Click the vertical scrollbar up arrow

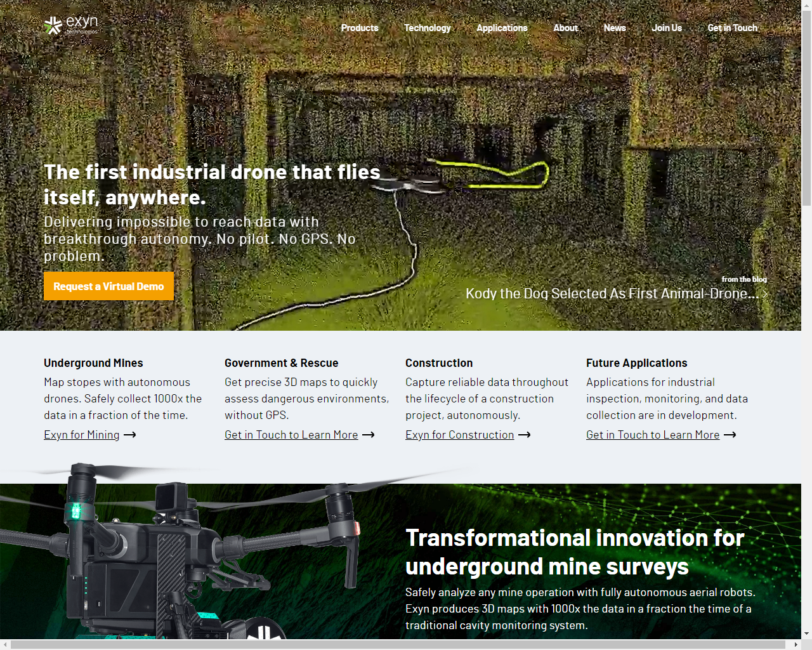[x=806, y=5]
